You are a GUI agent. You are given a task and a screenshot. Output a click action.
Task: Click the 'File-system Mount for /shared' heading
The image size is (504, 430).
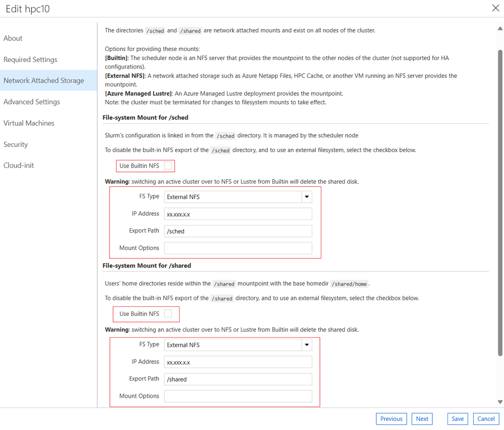pyautogui.click(x=147, y=265)
